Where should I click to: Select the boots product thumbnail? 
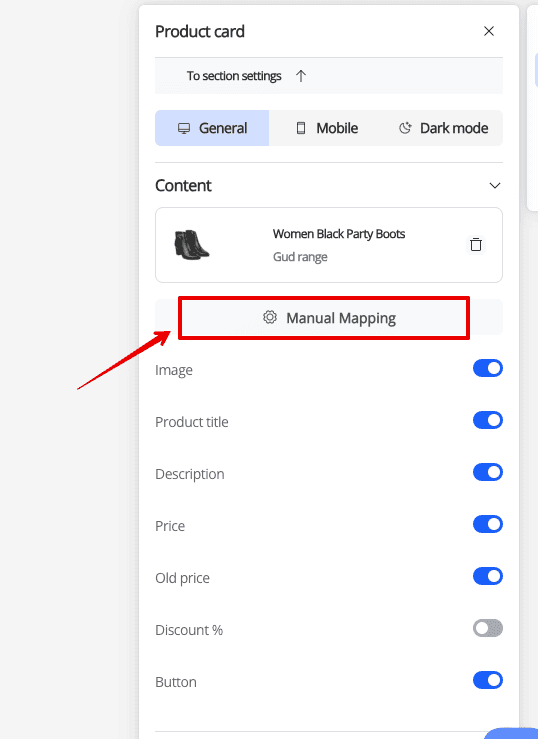192,245
